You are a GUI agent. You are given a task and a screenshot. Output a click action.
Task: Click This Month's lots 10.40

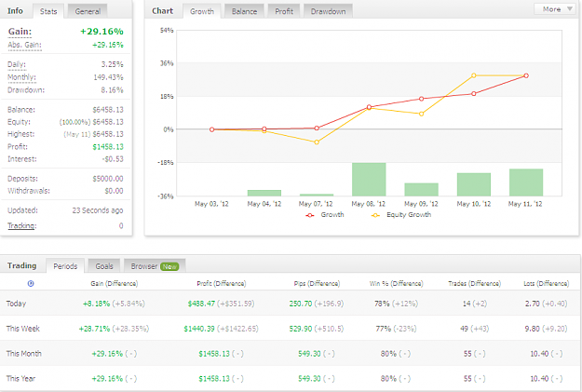point(539,354)
